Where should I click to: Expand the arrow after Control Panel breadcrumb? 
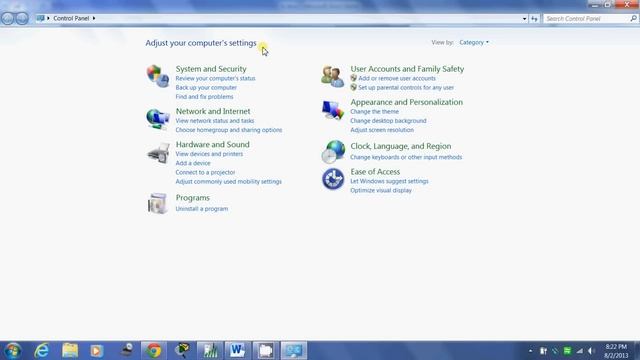pos(94,18)
